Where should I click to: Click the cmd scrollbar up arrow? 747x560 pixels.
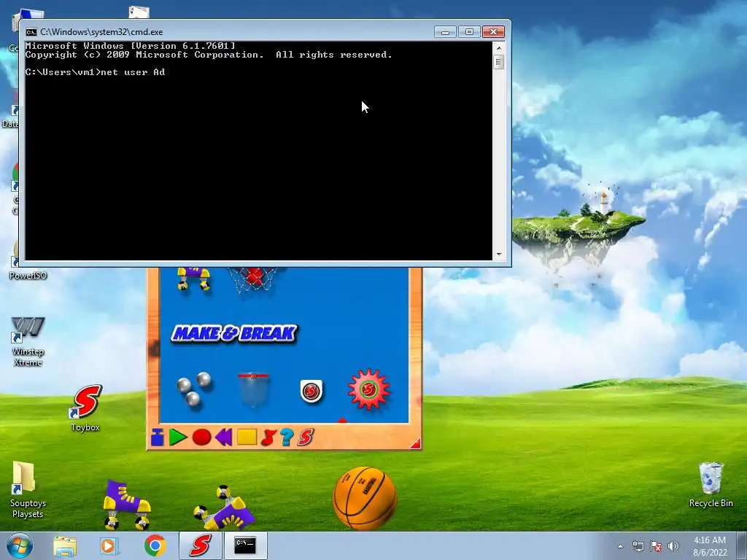(x=499, y=47)
